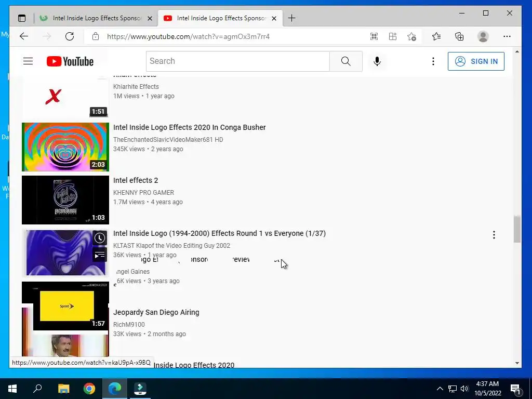Play the red X thumbnail video 1:51

click(65, 97)
